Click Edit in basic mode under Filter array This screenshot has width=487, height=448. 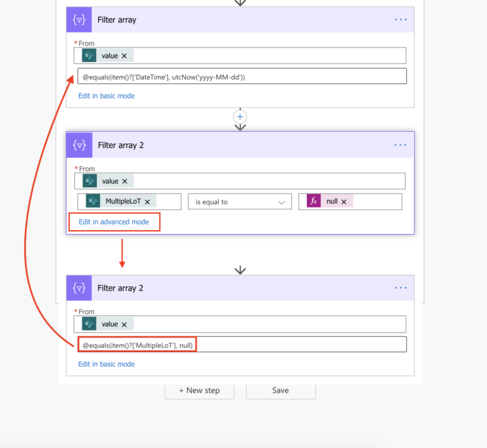[x=107, y=96]
